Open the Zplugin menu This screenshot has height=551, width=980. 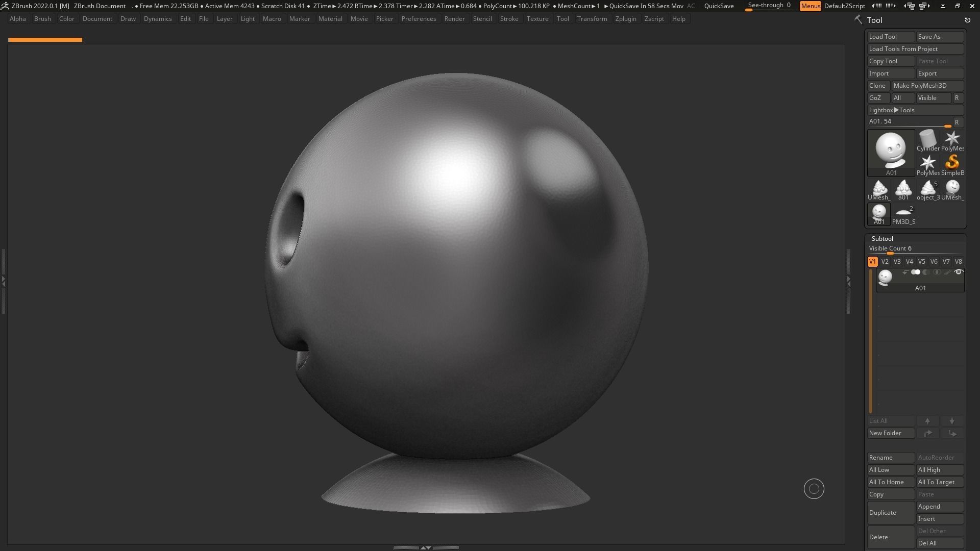coord(626,19)
